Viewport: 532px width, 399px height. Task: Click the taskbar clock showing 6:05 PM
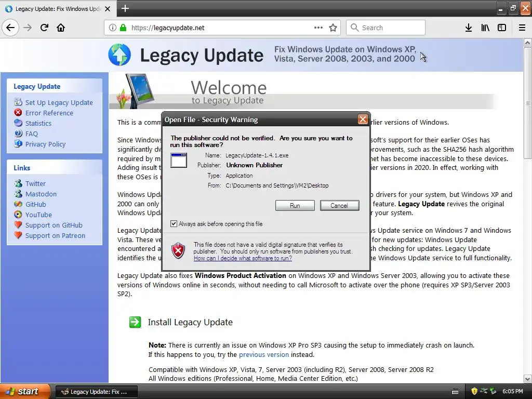(x=513, y=391)
